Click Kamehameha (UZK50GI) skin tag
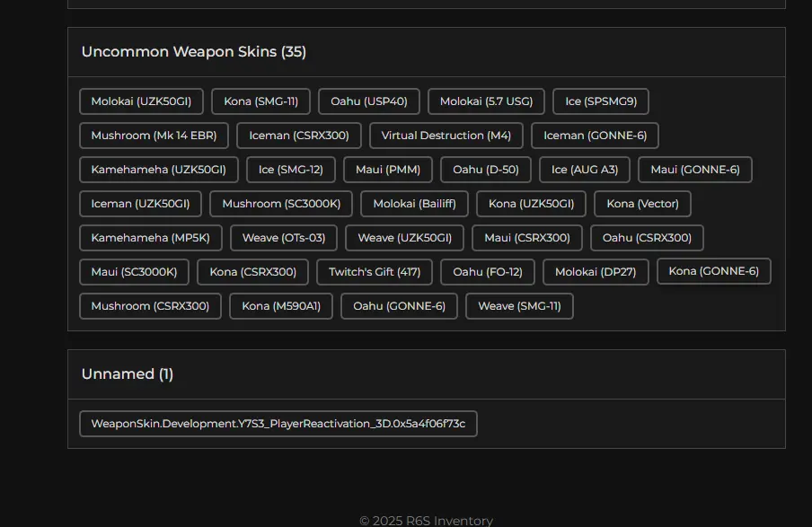Viewport: 812px width, 527px height. click(158, 170)
